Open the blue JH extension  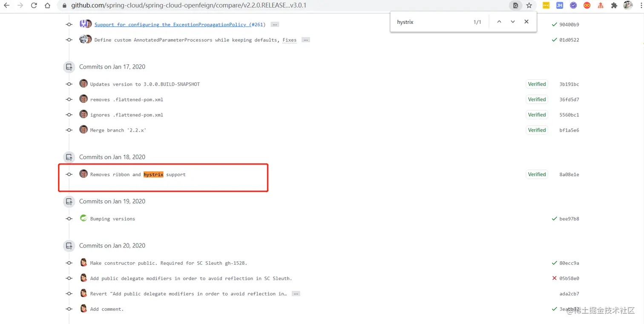tap(560, 6)
